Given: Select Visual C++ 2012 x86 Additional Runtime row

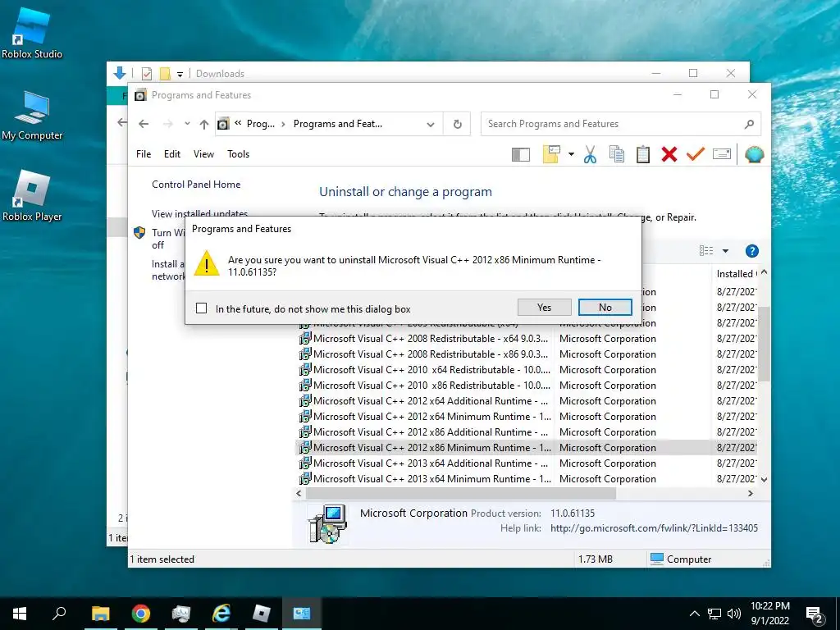Looking at the screenshot, I should tap(527, 431).
